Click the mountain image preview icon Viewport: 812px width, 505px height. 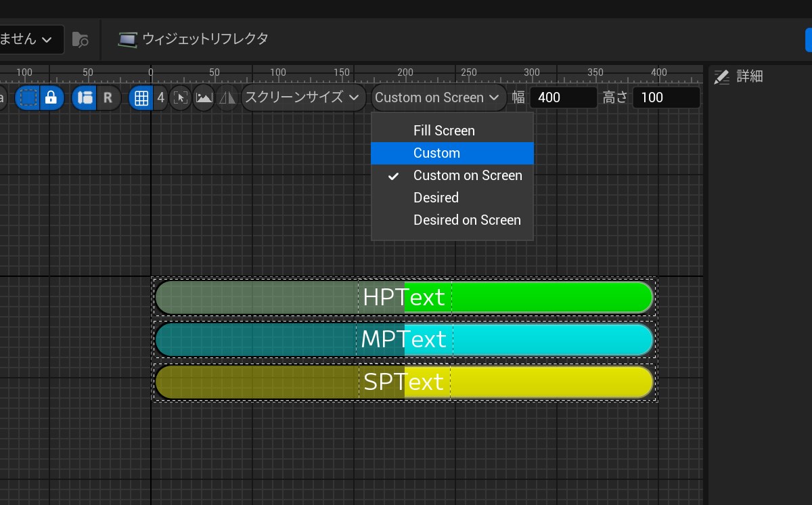tap(204, 97)
